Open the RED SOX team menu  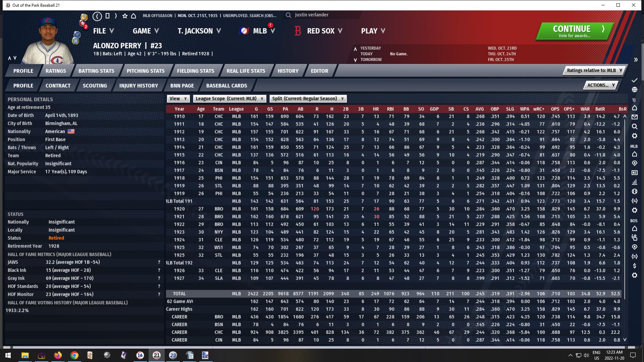tap(318, 31)
